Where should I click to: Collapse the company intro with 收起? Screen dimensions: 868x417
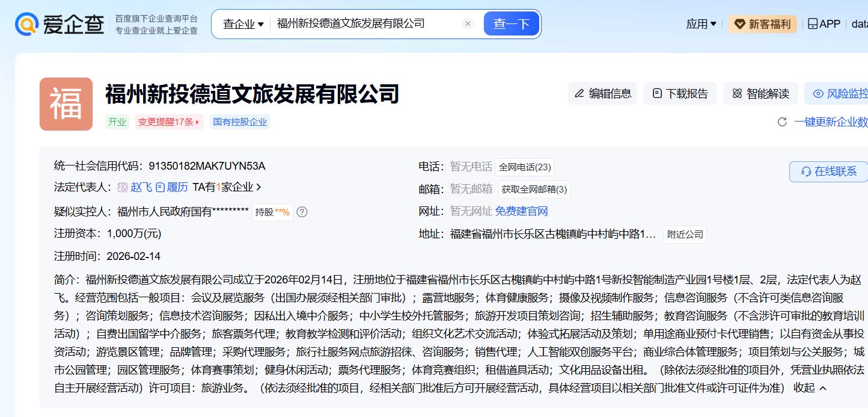(810, 388)
